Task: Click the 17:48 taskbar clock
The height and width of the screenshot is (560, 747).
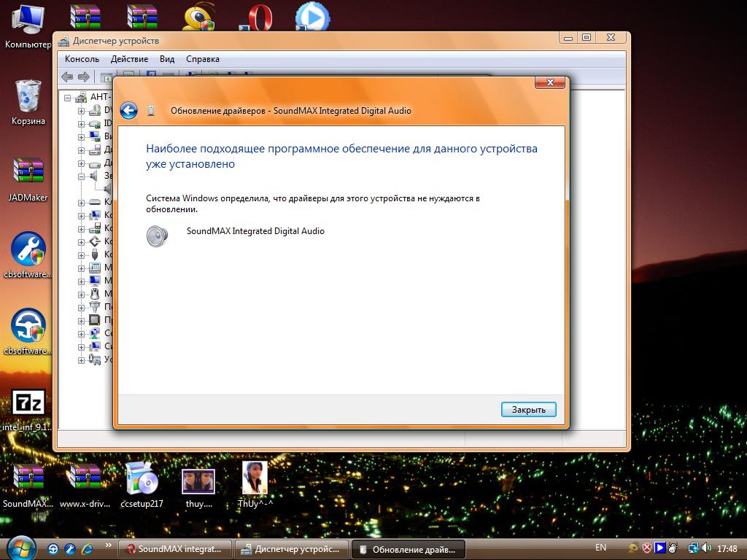Action: pyautogui.click(x=727, y=548)
